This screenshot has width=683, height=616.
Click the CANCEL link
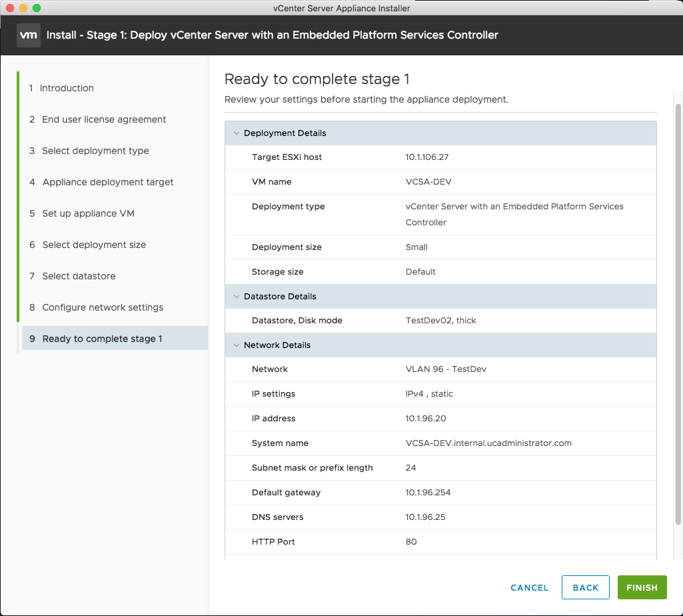coord(529,587)
